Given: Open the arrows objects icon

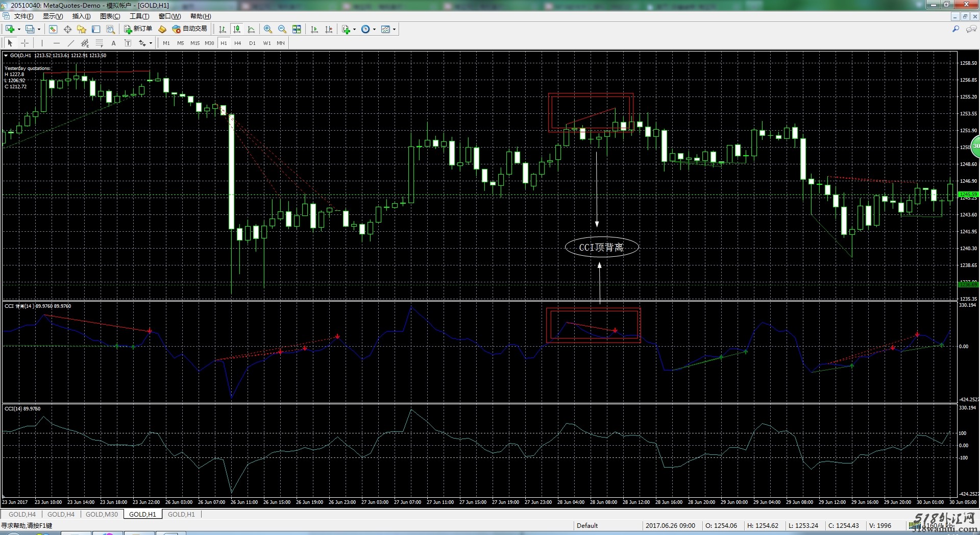Looking at the screenshot, I should [x=142, y=43].
